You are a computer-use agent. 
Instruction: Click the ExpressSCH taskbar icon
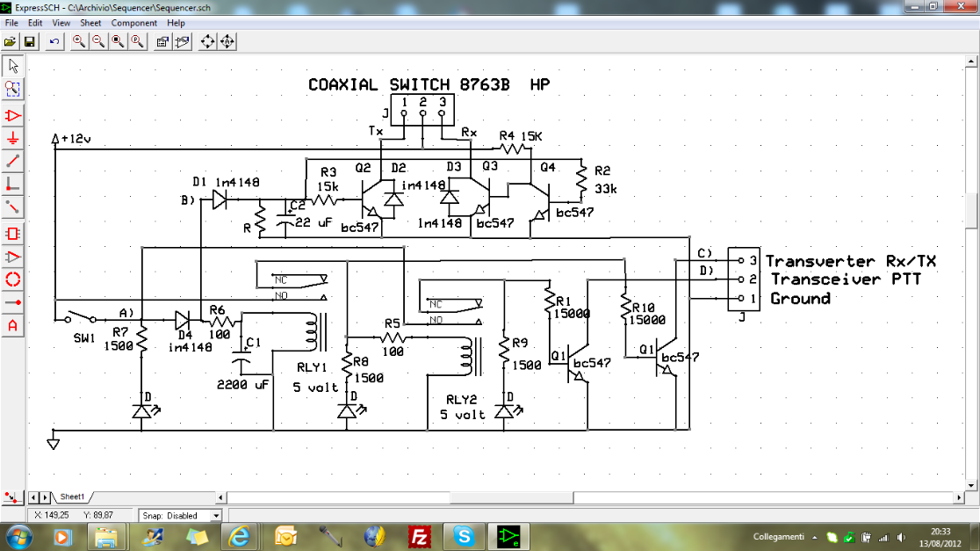point(508,537)
